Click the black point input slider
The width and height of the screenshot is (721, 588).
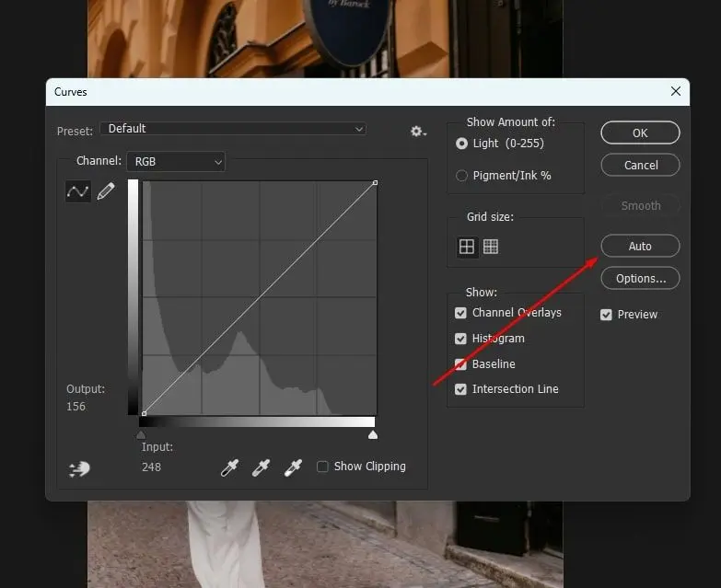(x=142, y=434)
